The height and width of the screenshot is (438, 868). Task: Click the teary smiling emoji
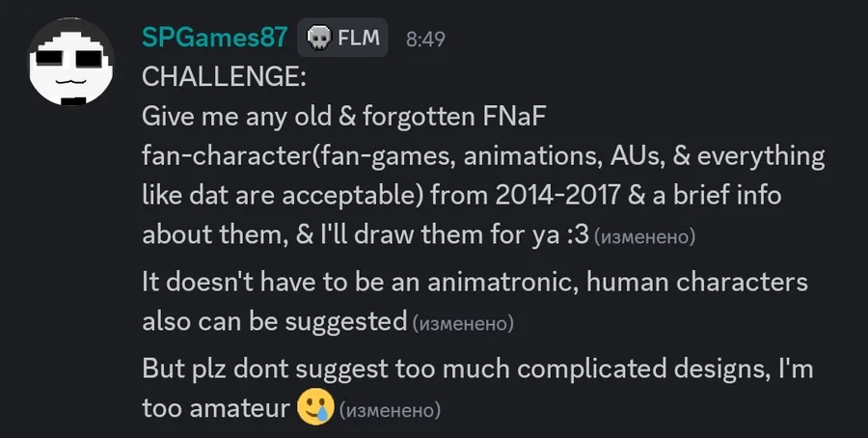click(315, 408)
